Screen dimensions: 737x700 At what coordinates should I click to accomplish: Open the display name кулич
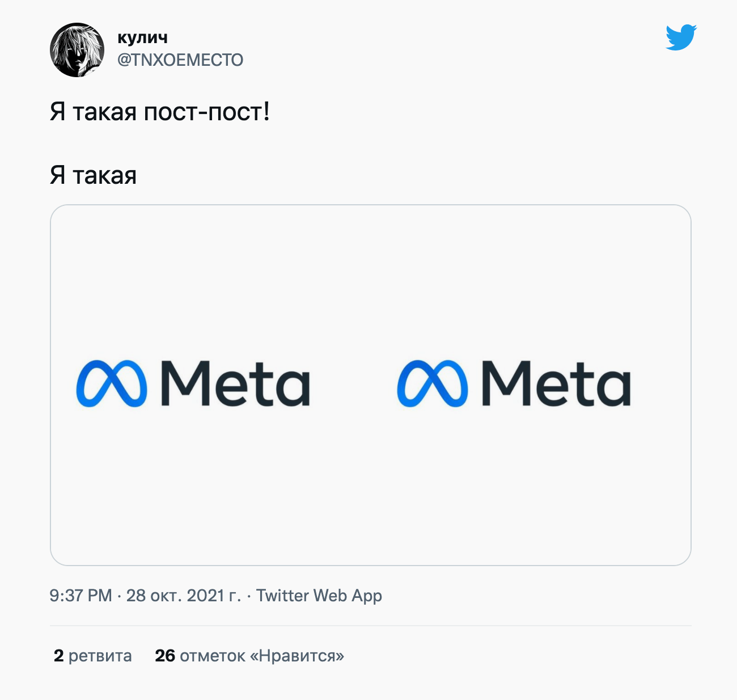pos(142,37)
